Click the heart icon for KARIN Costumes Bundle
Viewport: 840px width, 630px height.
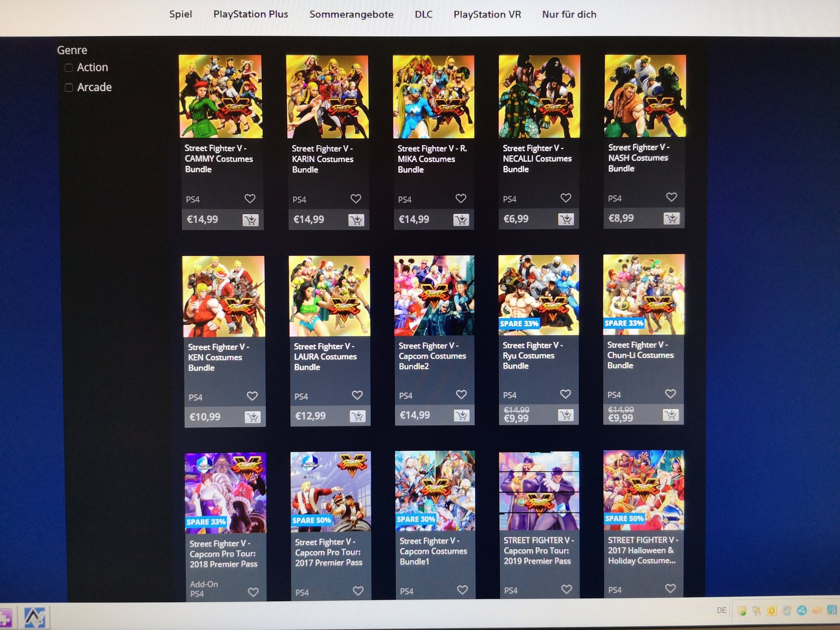coord(356,198)
